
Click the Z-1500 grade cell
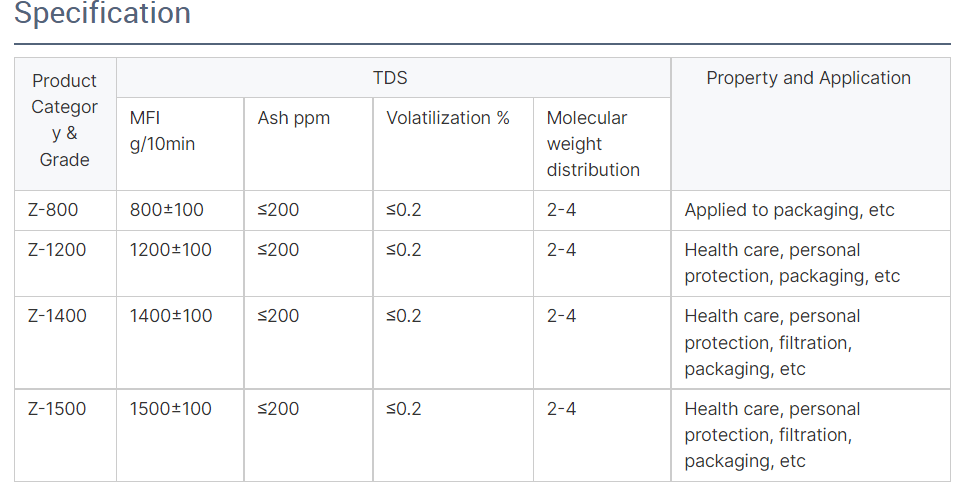65,435
